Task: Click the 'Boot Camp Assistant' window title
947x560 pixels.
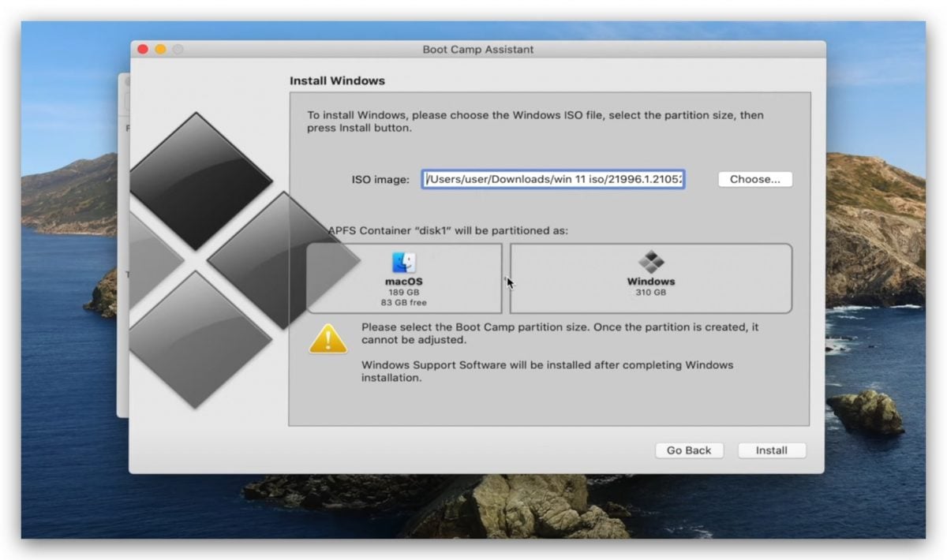Action: tap(478, 49)
